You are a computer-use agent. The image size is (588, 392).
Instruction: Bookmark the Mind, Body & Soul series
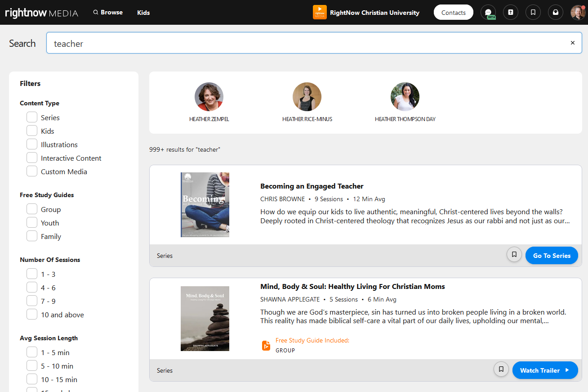[x=501, y=369]
